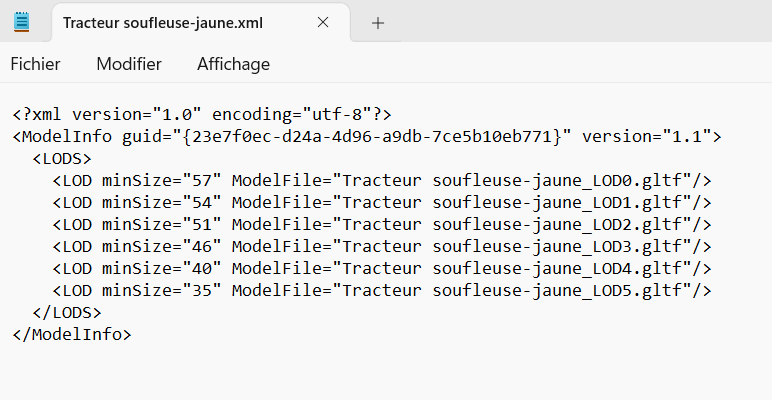Image resolution: width=772 pixels, height=400 pixels.
Task: Open the Modifier menu
Action: tap(128, 64)
